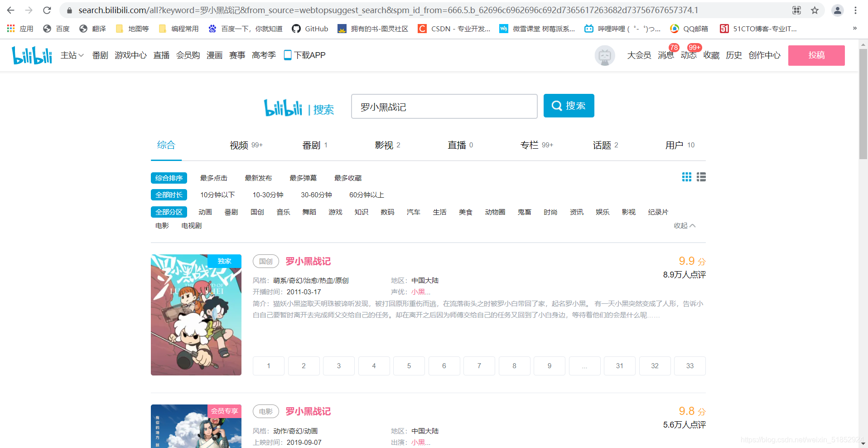Viewport: 868px width, 448px height.
Task: Select 综合排序 sort option
Action: (x=169, y=178)
